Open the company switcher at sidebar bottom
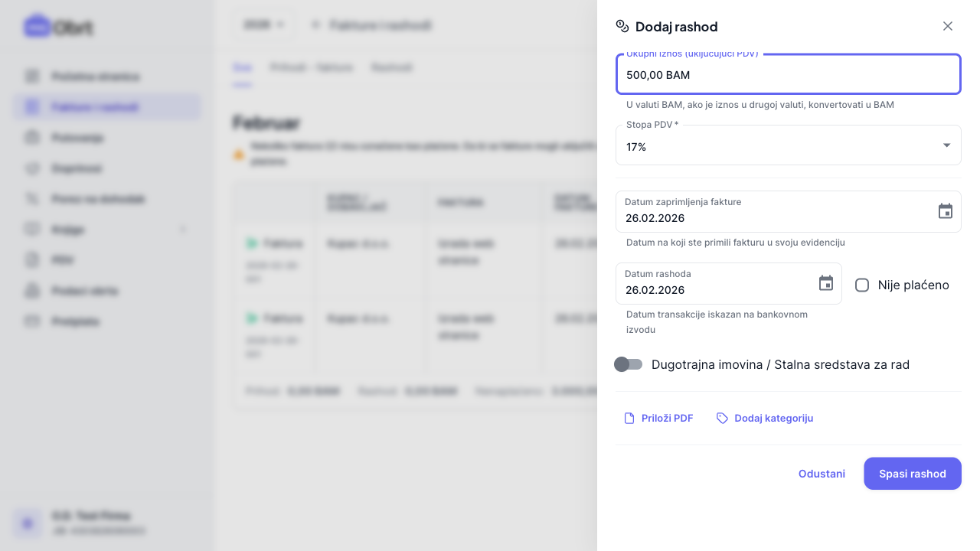Screen dimensions: 980x551 click(x=106, y=523)
